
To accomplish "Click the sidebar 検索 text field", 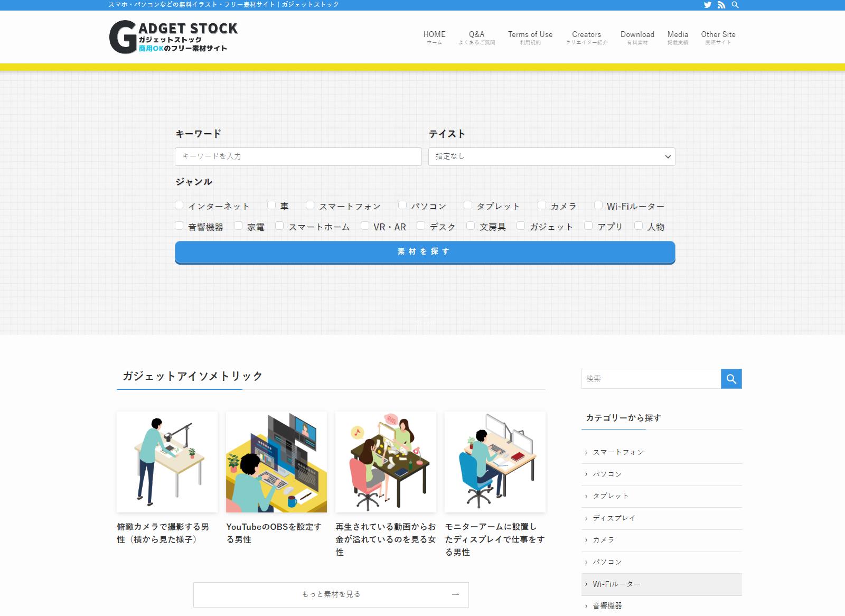I will [651, 379].
